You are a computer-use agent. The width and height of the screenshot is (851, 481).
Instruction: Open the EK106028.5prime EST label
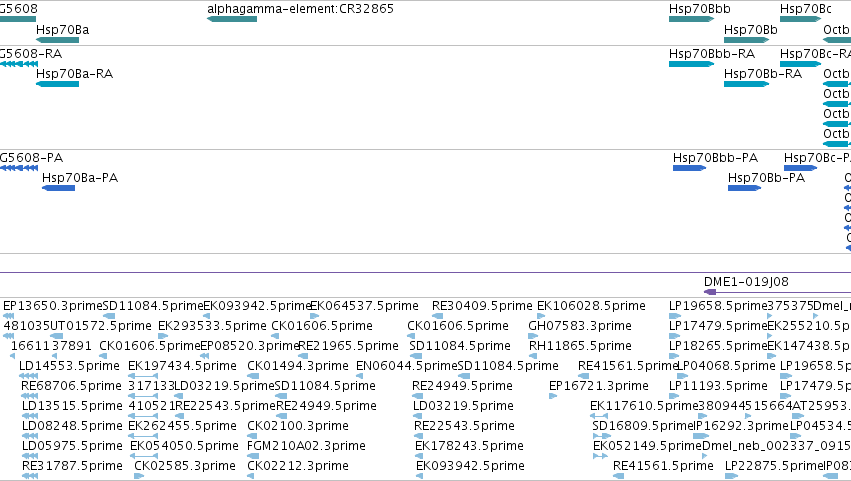(x=591, y=306)
